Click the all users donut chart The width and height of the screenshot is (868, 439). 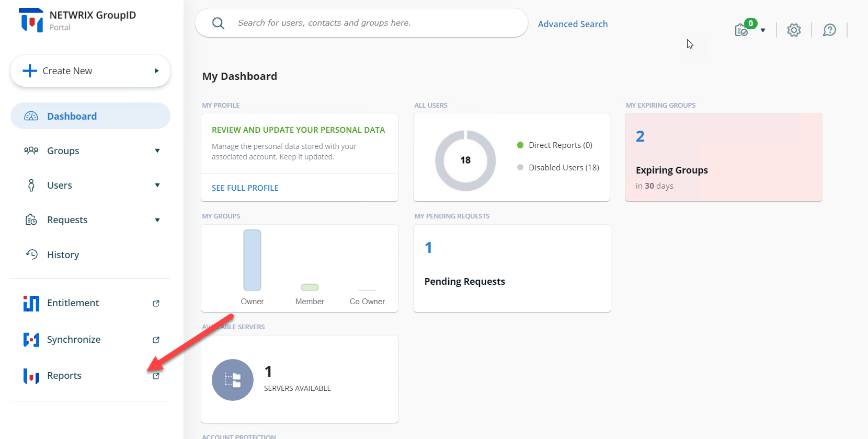465,160
